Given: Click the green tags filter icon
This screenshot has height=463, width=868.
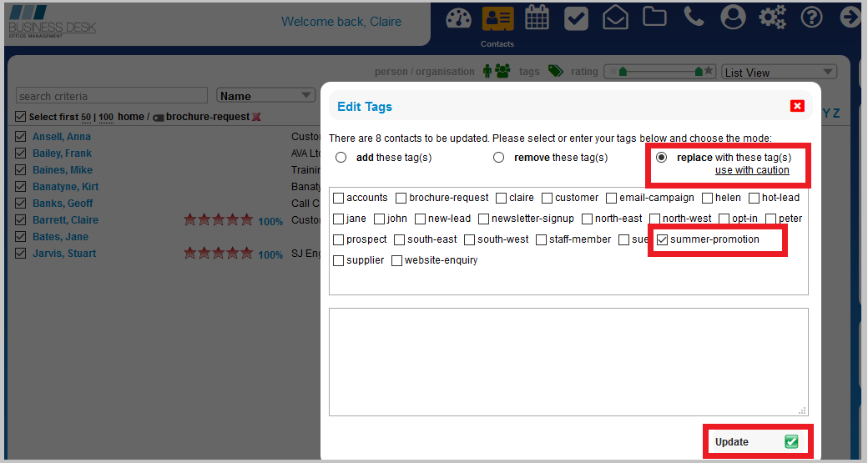Looking at the screenshot, I should pos(555,71).
